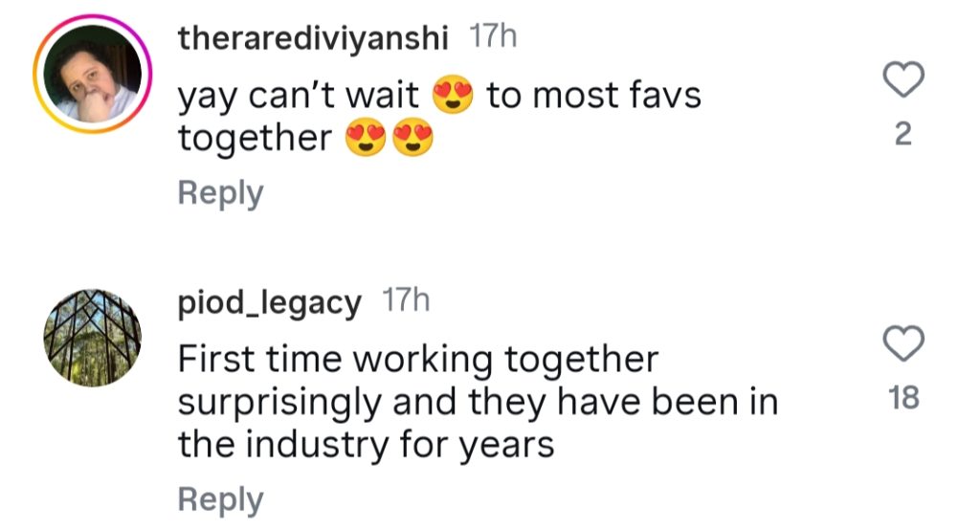Image resolution: width=980 pixels, height=530 pixels.
Task: View the 2 likes on therarediviyanshi's comment
Action: click(x=902, y=137)
